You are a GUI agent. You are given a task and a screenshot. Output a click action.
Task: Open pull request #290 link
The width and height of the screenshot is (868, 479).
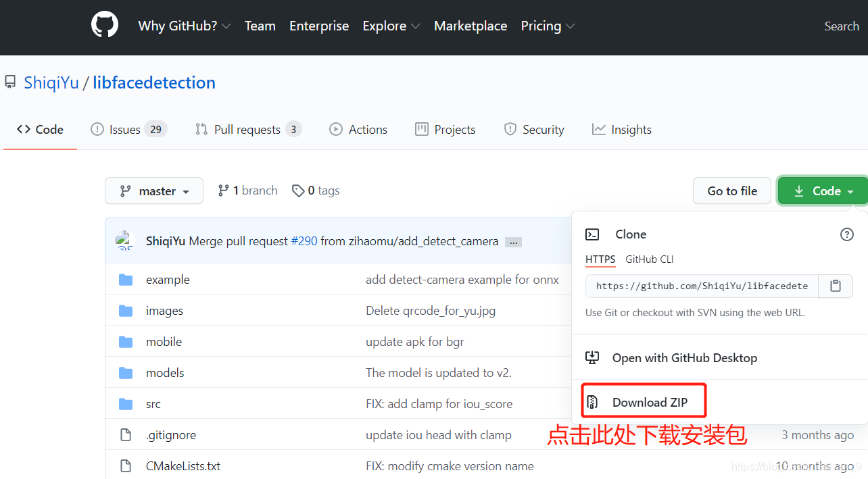tap(304, 241)
